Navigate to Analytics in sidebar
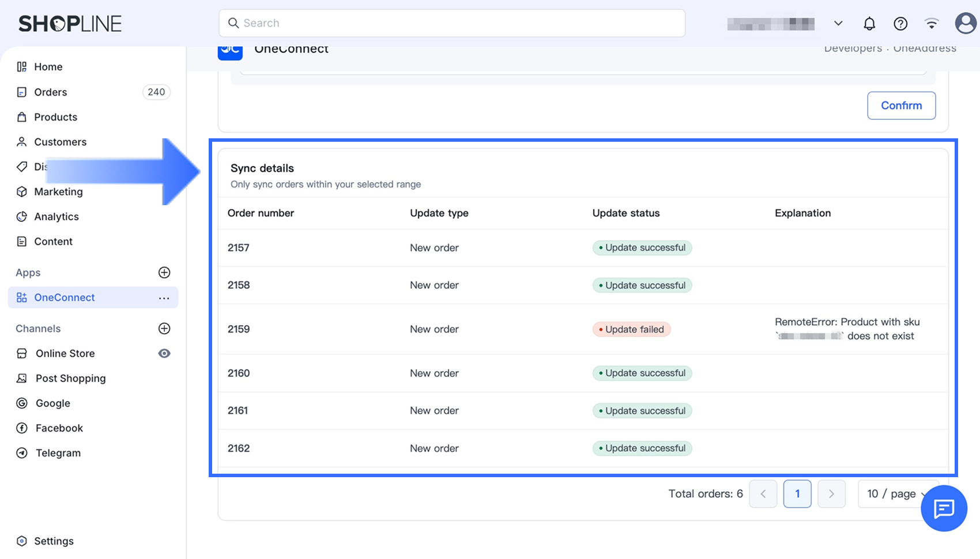Viewport: 980px width, 559px height. click(x=56, y=217)
